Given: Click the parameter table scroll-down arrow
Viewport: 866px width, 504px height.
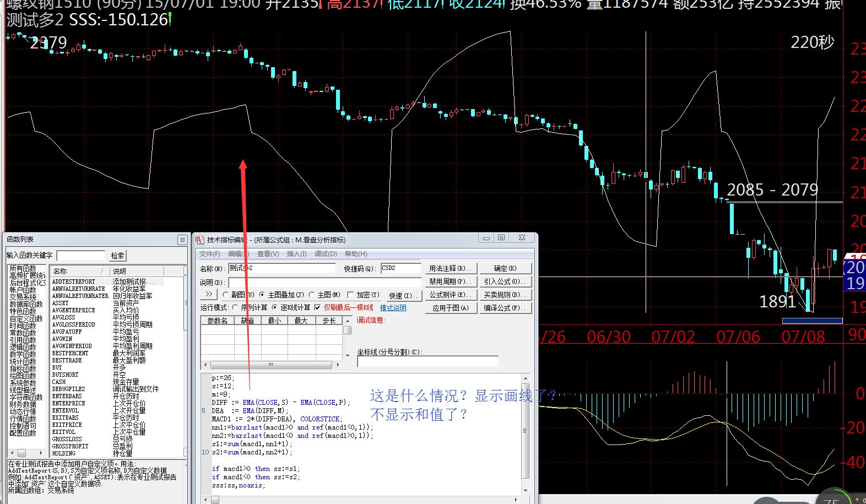Looking at the screenshot, I should (348, 356).
